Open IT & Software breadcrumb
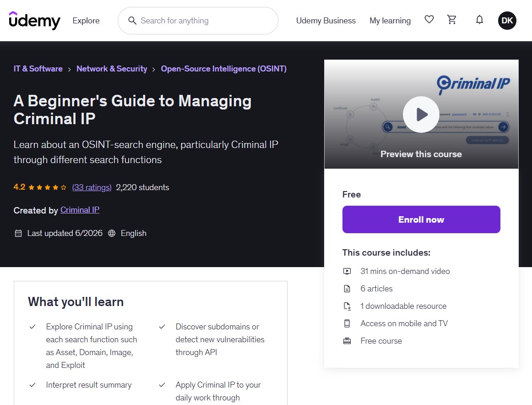 tap(38, 69)
